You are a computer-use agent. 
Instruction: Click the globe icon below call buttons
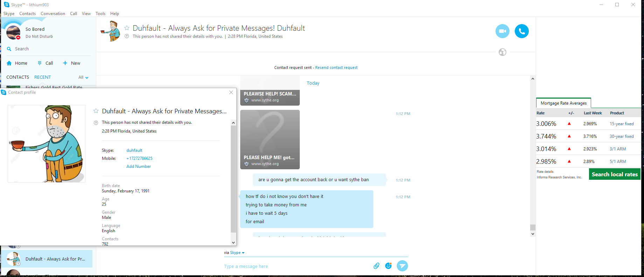tap(503, 52)
